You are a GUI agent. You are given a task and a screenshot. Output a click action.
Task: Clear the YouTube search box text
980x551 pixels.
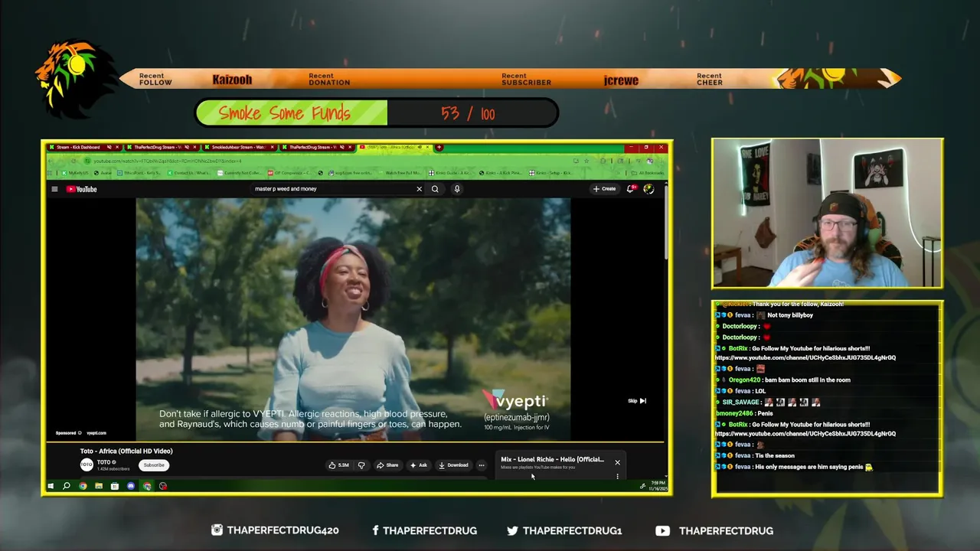click(x=419, y=189)
